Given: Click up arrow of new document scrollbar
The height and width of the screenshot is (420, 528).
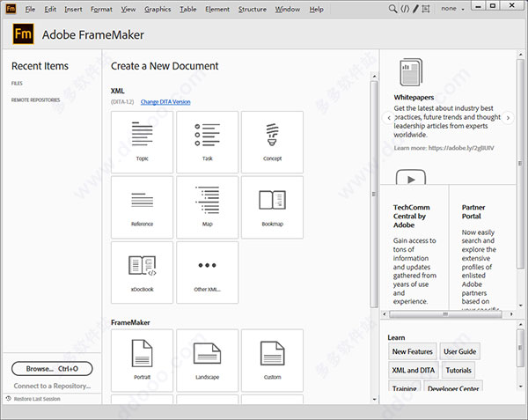Looking at the screenshot, I should 374,77.
